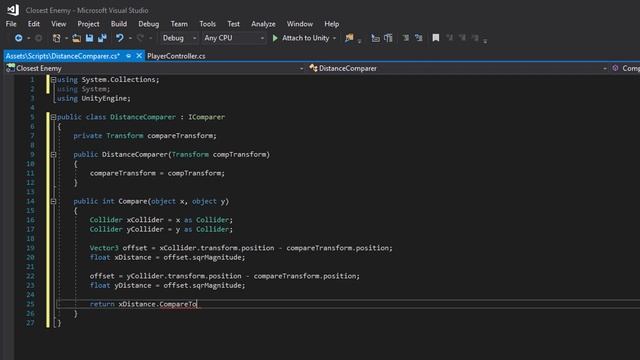This screenshot has height=360, width=640.
Task: Collapse the using directives block
Action: pos(53,80)
